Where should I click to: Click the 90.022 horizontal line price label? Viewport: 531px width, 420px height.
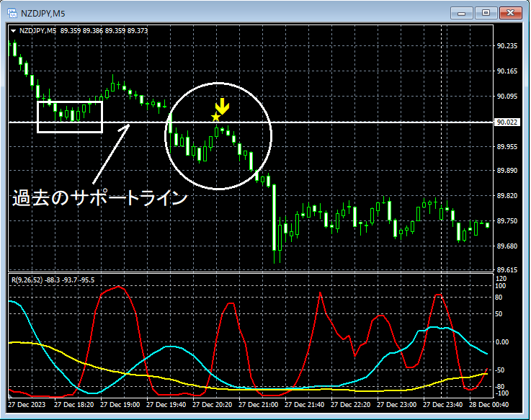tap(507, 122)
